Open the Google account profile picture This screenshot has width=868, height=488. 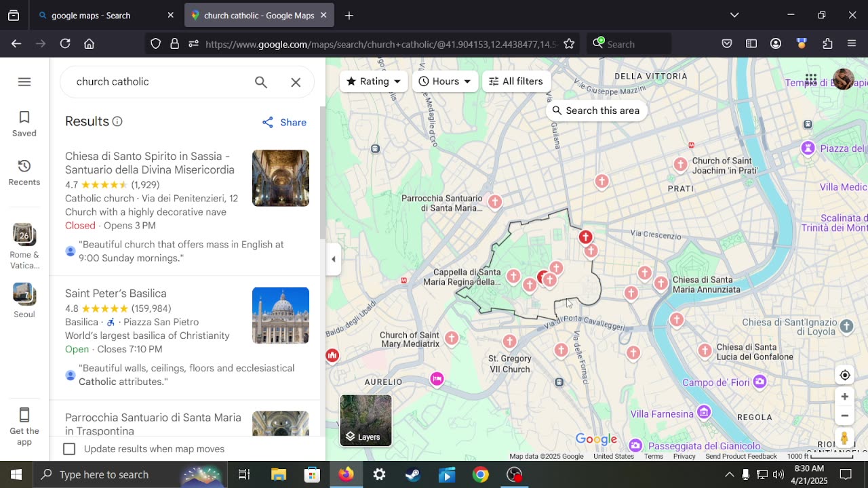coord(843,79)
